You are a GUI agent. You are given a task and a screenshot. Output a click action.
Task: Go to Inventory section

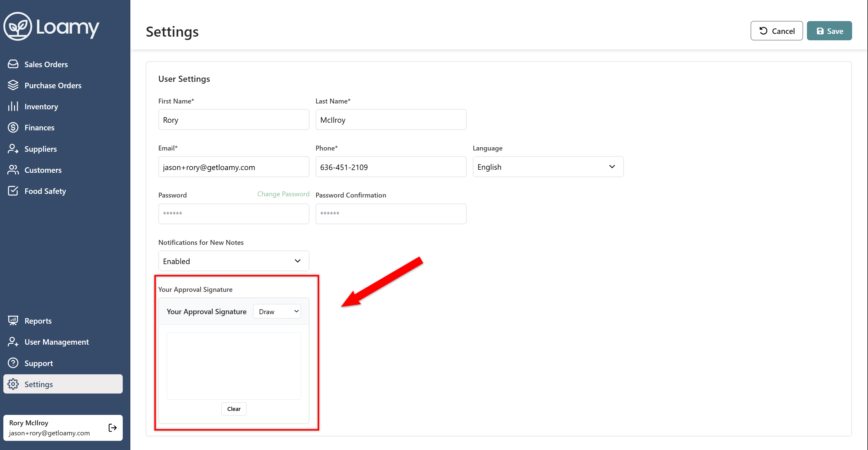[x=63, y=107]
